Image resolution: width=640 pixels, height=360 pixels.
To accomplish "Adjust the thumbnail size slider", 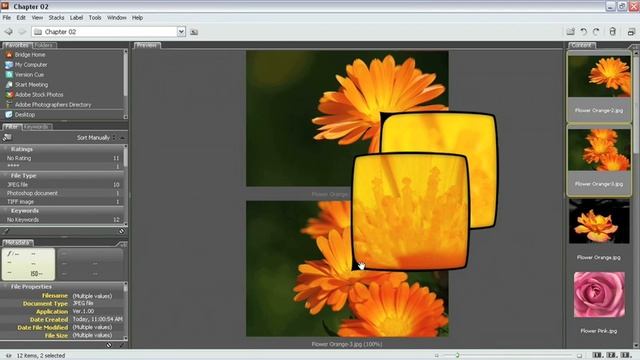I will tap(458, 355).
